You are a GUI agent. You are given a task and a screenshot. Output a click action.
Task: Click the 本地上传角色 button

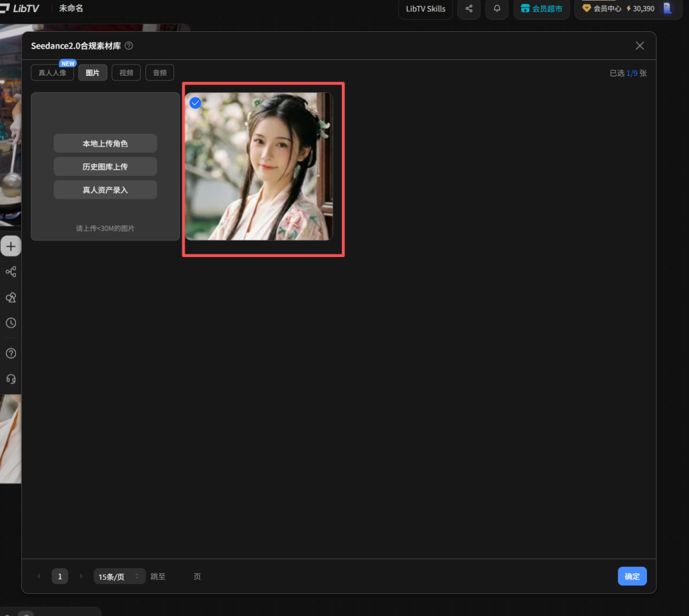105,143
